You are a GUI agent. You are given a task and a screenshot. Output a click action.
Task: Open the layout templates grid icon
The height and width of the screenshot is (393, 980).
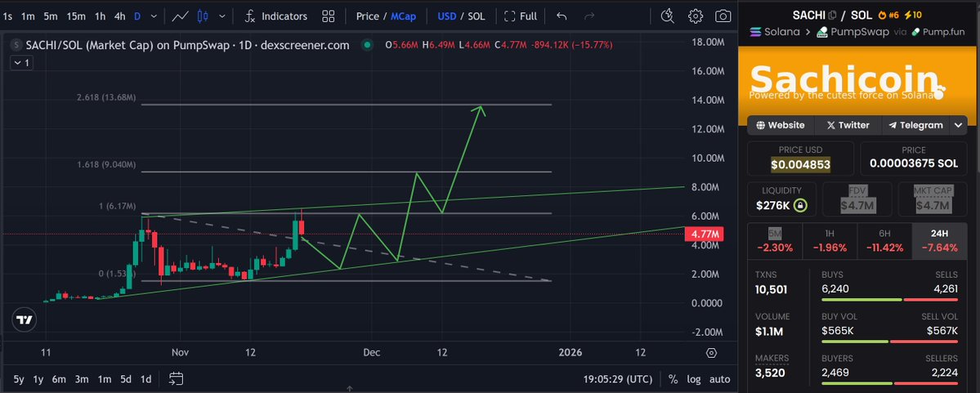click(328, 16)
